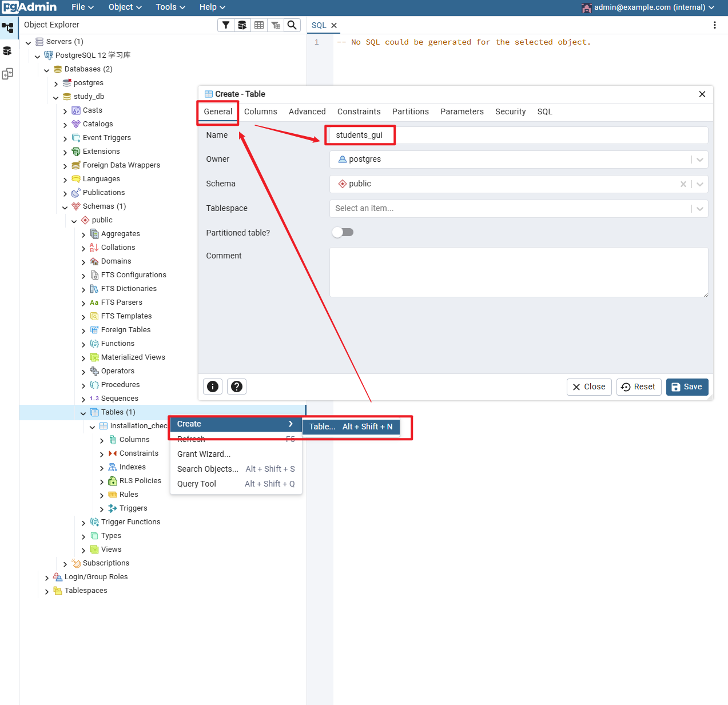Image resolution: width=728 pixels, height=705 pixels.
Task: Click the Reset button
Action: [x=639, y=387]
